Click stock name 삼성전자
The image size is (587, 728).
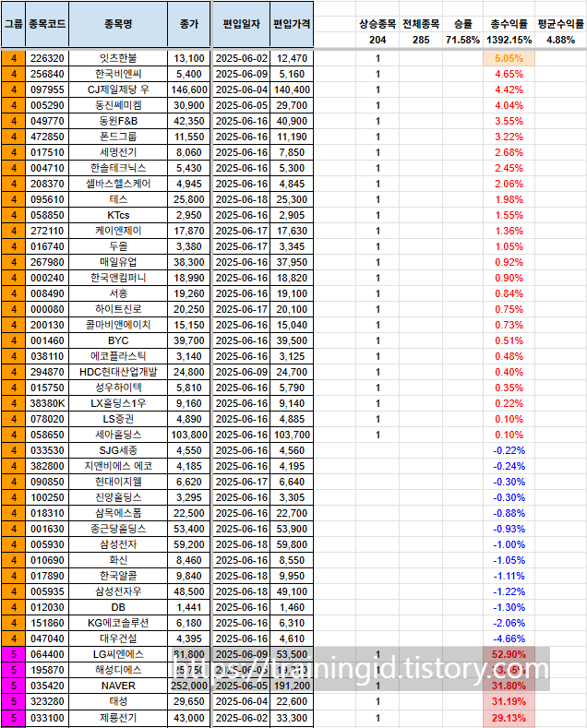[118, 544]
